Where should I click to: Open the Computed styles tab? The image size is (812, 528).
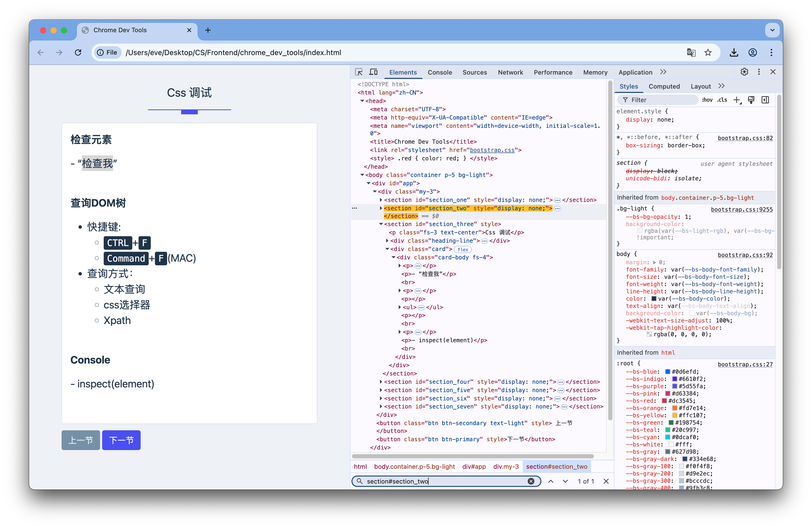pyautogui.click(x=664, y=86)
